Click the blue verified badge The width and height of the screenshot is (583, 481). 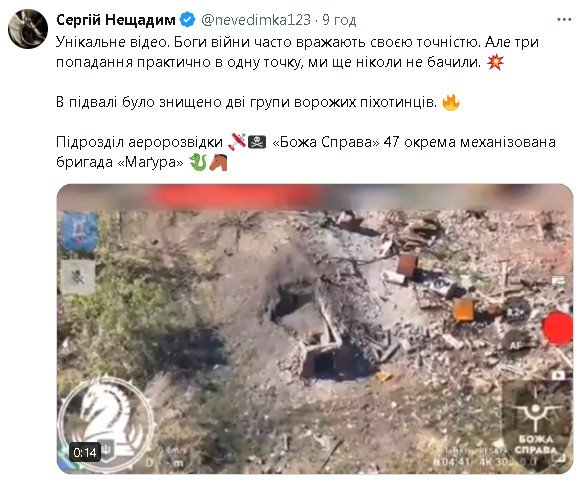187,20
